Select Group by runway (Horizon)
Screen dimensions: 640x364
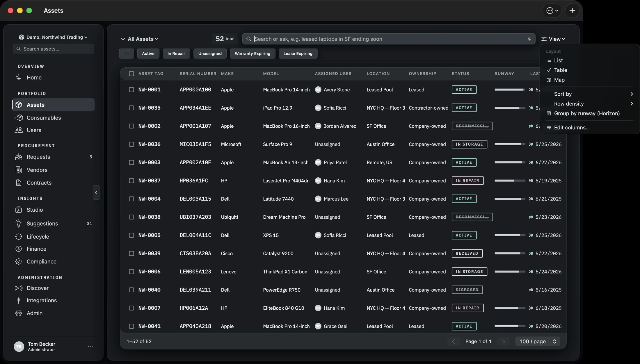(590, 113)
